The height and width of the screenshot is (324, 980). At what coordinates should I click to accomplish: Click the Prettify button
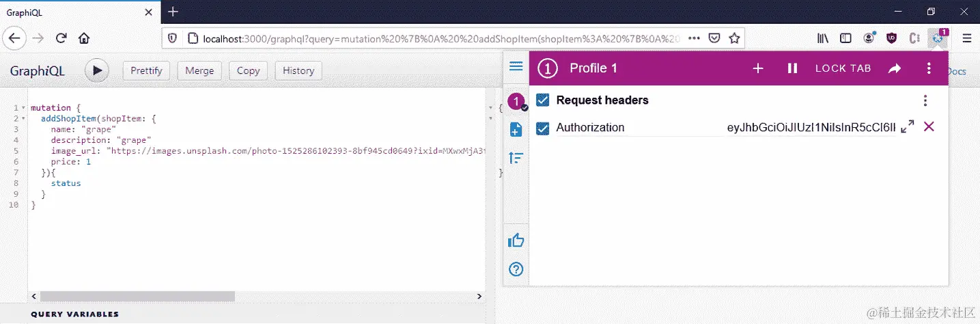click(x=146, y=70)
